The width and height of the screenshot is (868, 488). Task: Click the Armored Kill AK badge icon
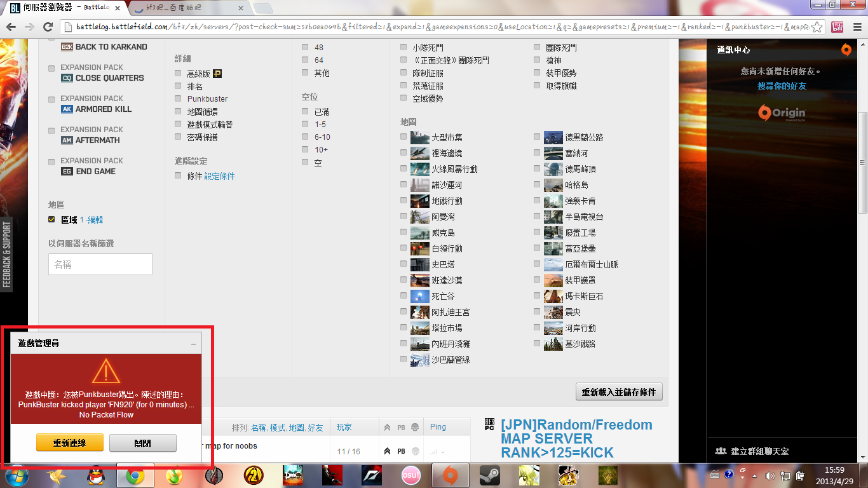tap(67, 109)
